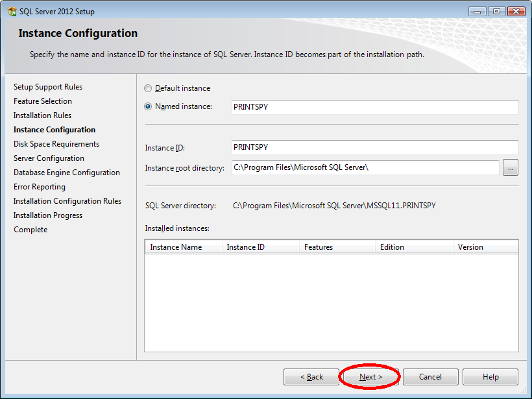Click the Next button

(x=371, y=377)
